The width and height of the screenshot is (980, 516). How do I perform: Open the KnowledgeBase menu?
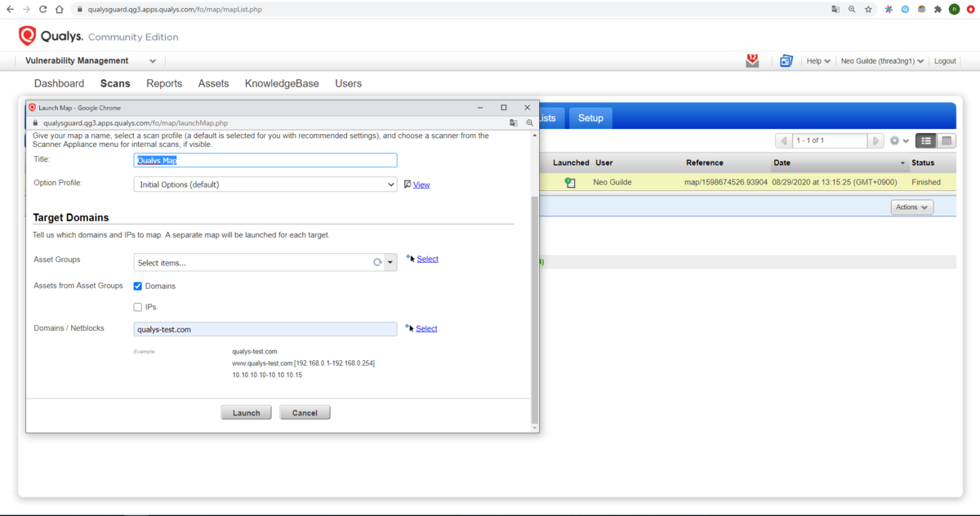coord(282,83)
